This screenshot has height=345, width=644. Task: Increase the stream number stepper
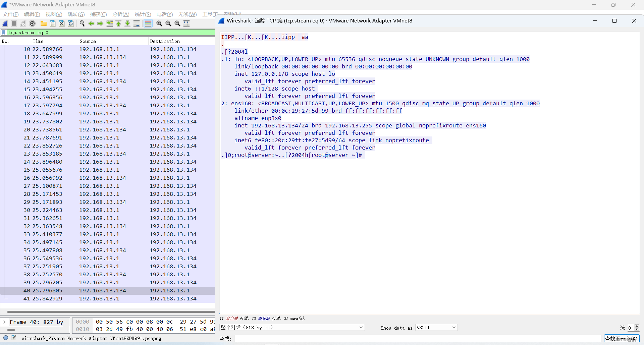pos(637,326)
